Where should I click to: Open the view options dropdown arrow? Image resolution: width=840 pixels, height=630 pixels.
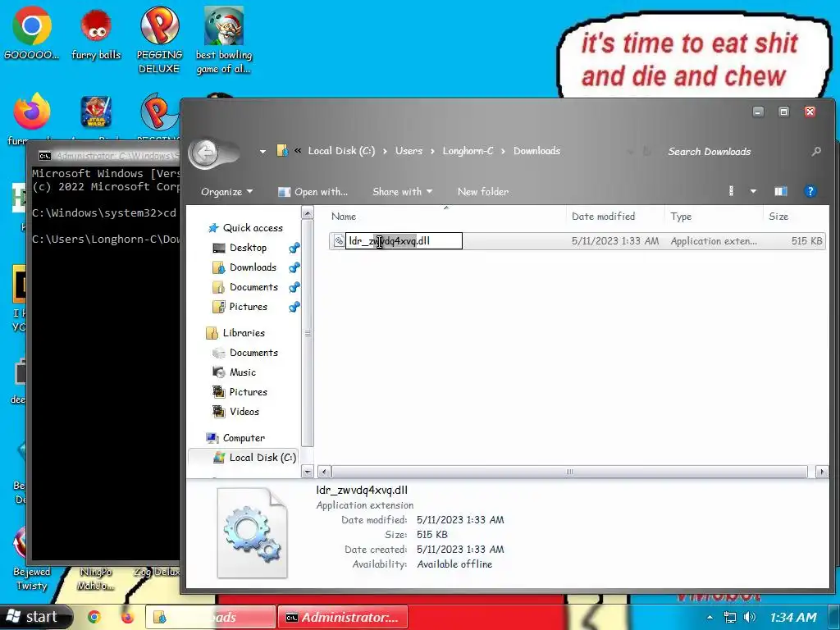click(753, 191)
